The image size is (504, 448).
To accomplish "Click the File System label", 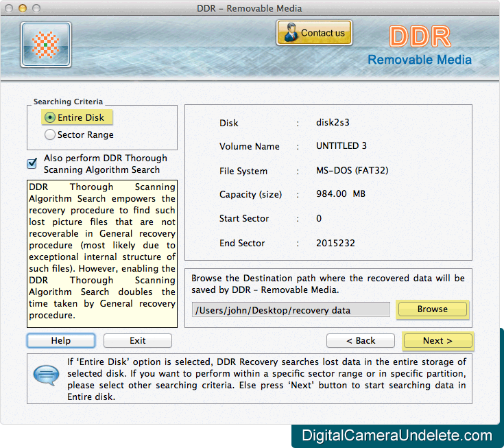I will pos(243,171).
